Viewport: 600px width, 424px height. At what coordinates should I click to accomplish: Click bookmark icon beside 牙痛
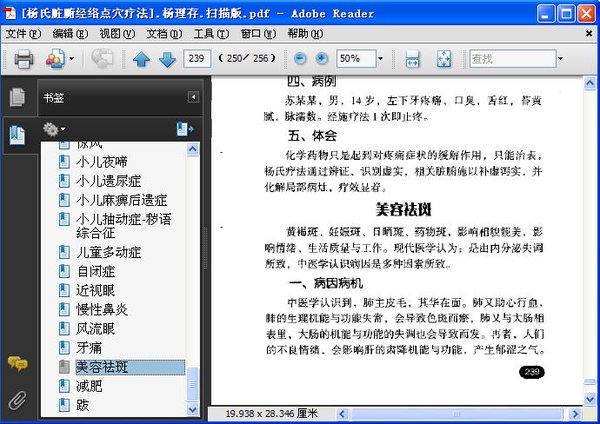click(64, 348)
